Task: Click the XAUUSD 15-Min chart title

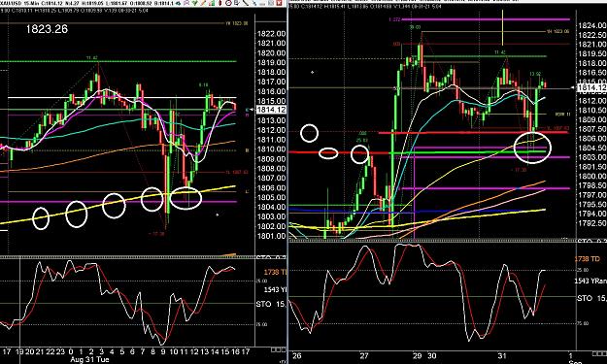Action: 20,3
